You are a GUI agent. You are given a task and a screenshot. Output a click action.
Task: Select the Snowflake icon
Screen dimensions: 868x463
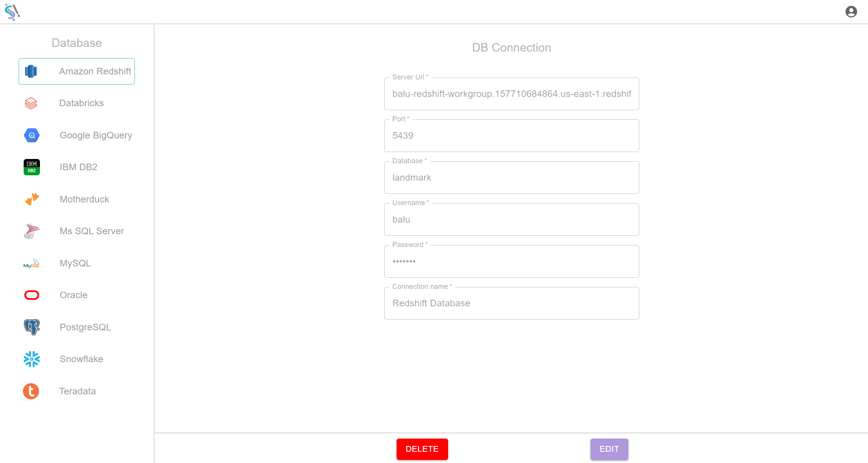click(31, 359)
